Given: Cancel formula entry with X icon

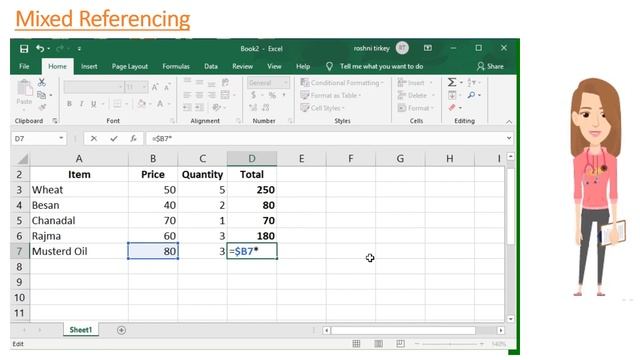Looking at the screenshot, I should (94, 139).
